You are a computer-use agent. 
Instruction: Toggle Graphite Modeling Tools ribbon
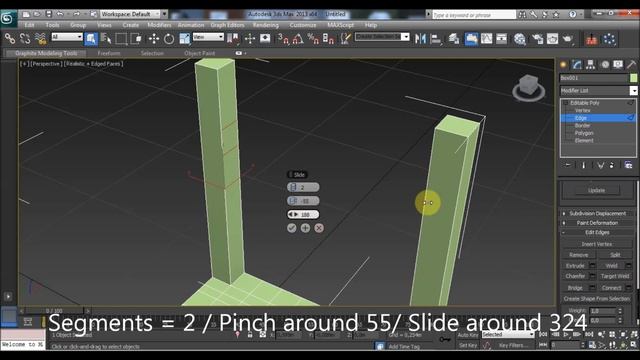click(x=471, y=39)
